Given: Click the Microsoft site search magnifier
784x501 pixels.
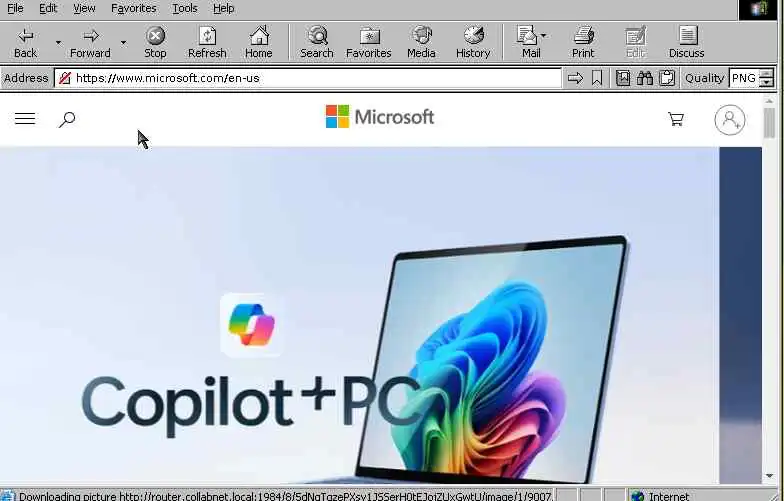Looking at the screenshot, I should tap(67, 120).
